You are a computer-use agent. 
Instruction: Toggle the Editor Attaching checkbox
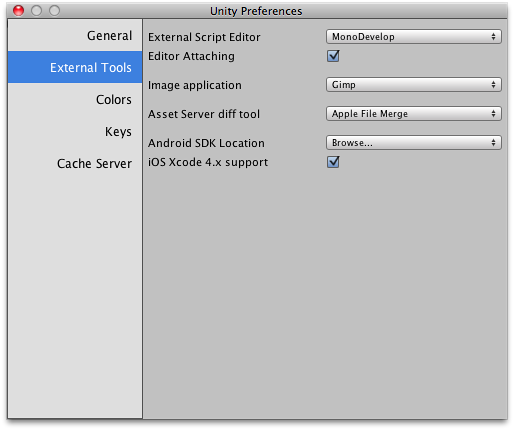coord(333,56)
